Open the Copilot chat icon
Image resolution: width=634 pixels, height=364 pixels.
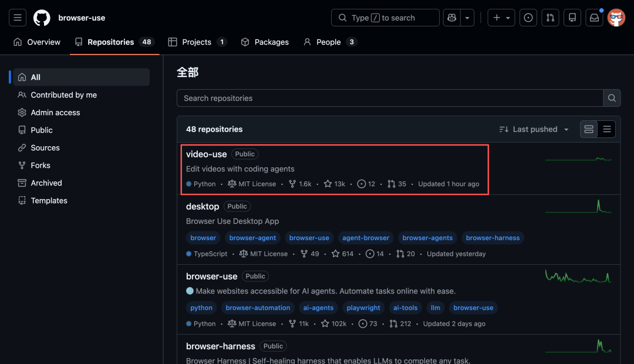pyautogui.click(x=451, y=18)
